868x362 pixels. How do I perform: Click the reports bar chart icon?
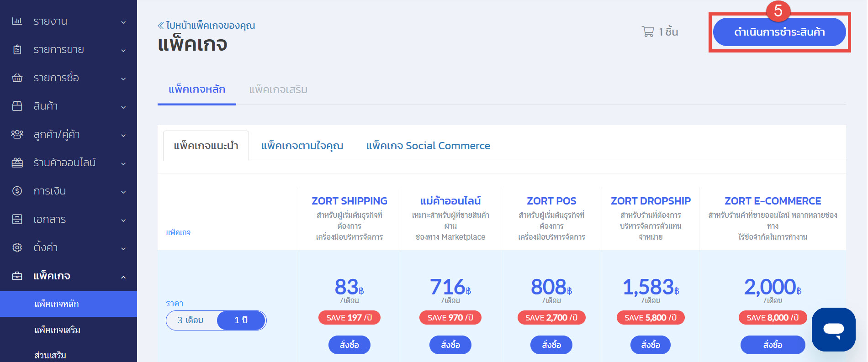click(x=17, y=21)
